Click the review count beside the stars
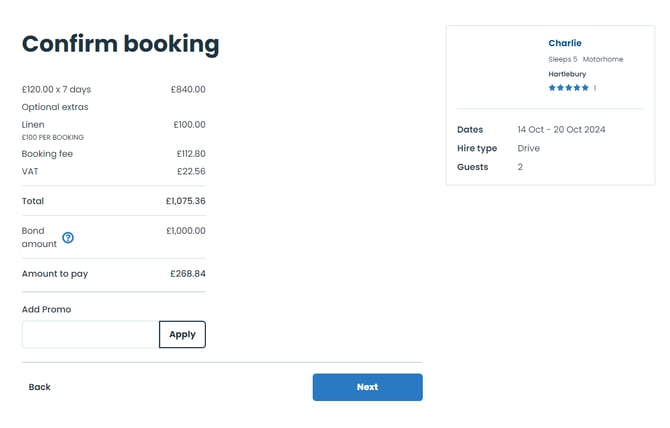The height and width of the screenshot is (428, 670). (595, 88)
